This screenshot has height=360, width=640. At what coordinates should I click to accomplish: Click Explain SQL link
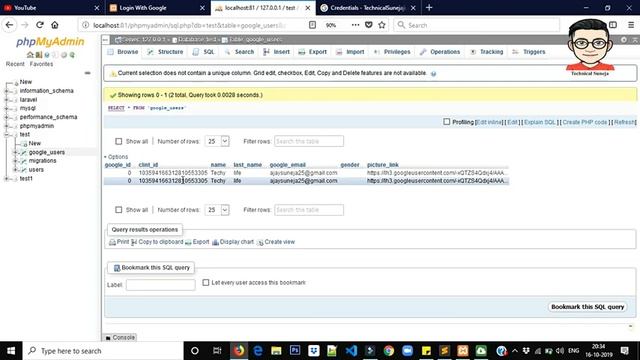540,122
